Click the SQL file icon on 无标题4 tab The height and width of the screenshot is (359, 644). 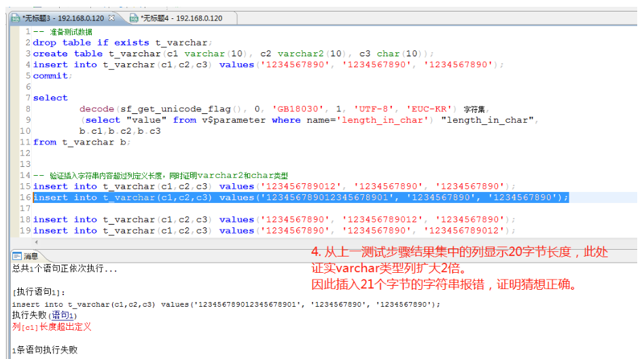(x=134, y=18)
